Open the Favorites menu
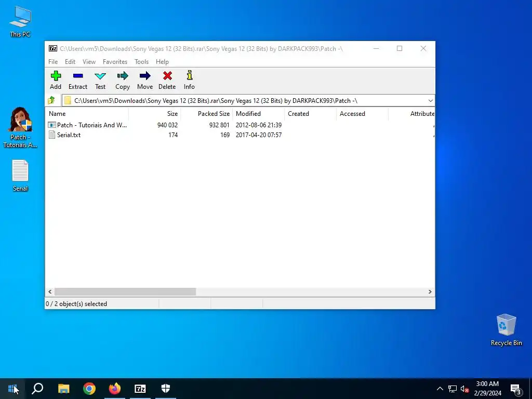 click(x=115, y=62)
